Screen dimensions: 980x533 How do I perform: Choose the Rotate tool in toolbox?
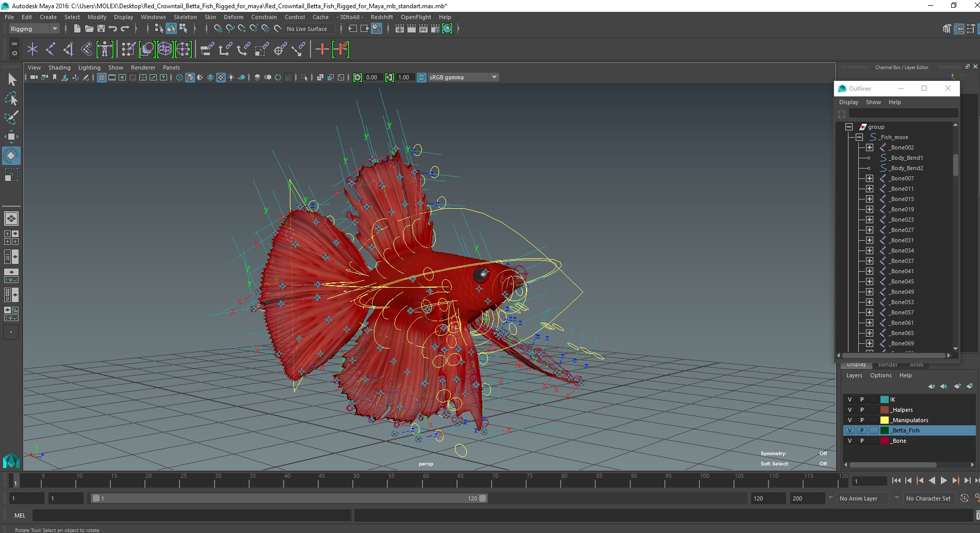(x=11, y=156)
